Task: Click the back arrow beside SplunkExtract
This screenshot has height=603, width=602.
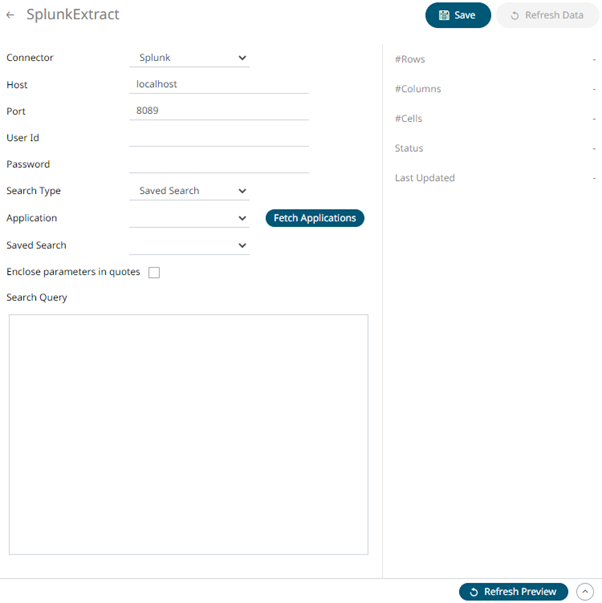Action: 11,15
